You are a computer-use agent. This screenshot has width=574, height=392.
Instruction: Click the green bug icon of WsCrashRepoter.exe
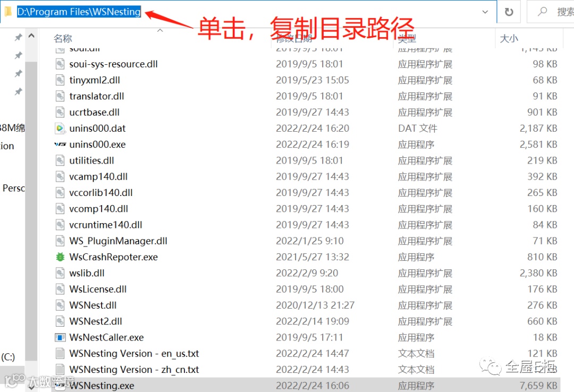[x=60, y=257]
